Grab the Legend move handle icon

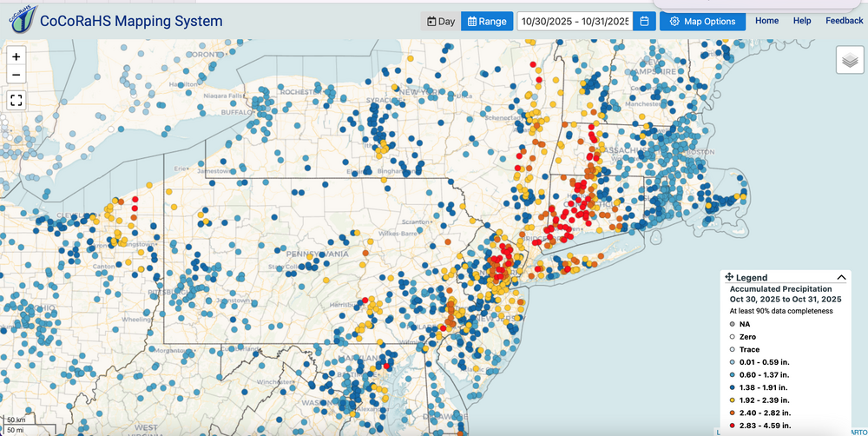click(729, 277)
